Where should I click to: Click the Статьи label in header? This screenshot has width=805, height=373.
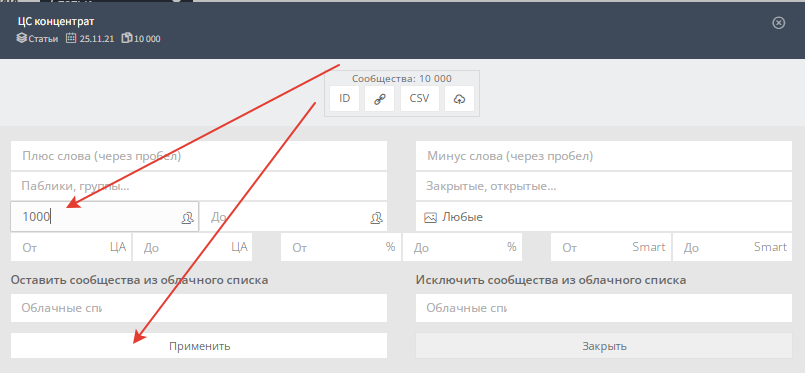[x=43, y=38]
